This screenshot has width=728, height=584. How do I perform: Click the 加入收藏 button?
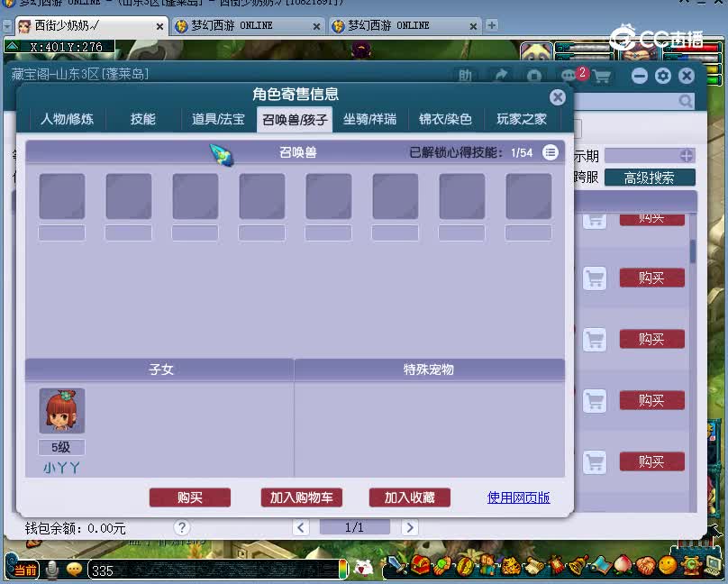point(409,497)
